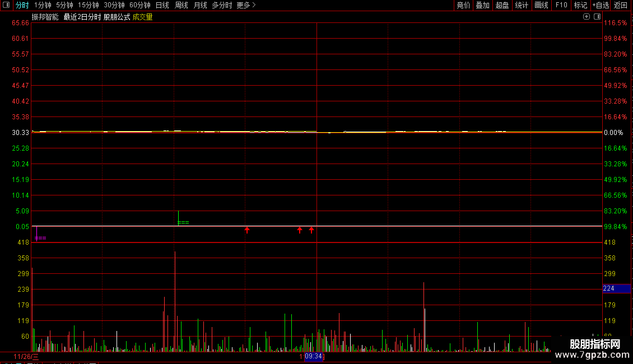Switch to 周线 weekly chart
Screen dimensions: 633x364
pos(181,5)
